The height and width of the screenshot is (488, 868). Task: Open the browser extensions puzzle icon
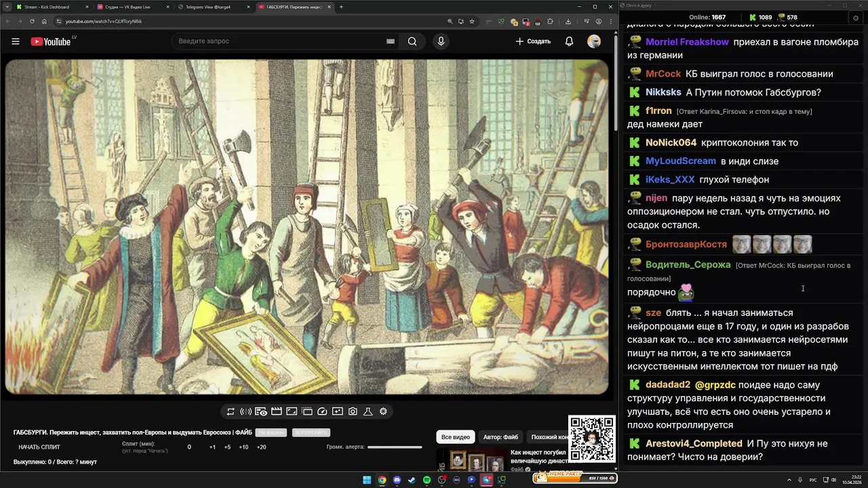[x=550, y=21]
